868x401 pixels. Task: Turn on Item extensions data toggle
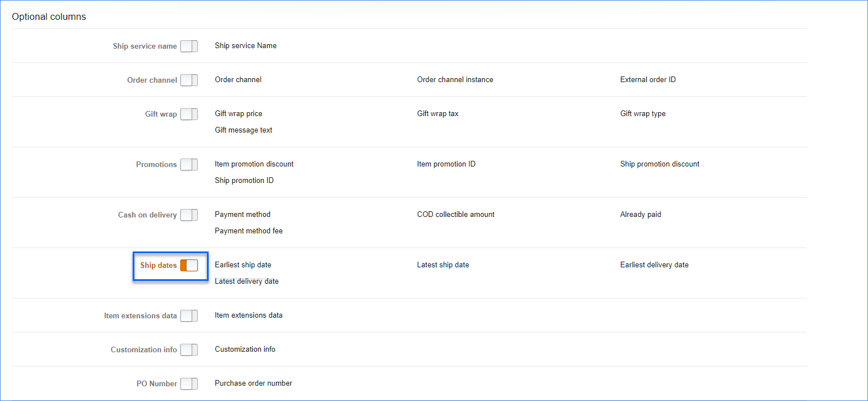tap(189, 316)
